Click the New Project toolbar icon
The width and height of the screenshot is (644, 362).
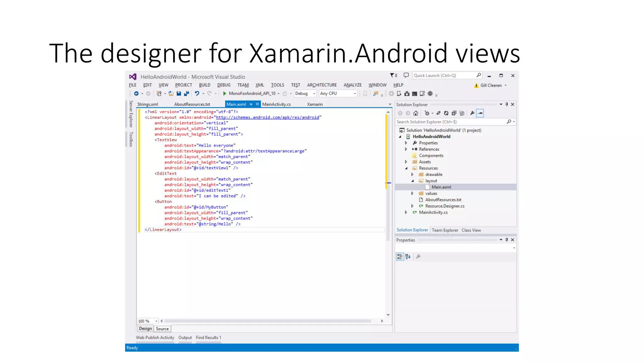159,94
